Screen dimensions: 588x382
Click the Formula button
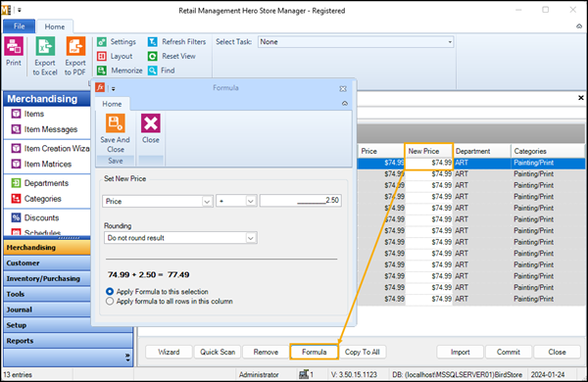315,352
